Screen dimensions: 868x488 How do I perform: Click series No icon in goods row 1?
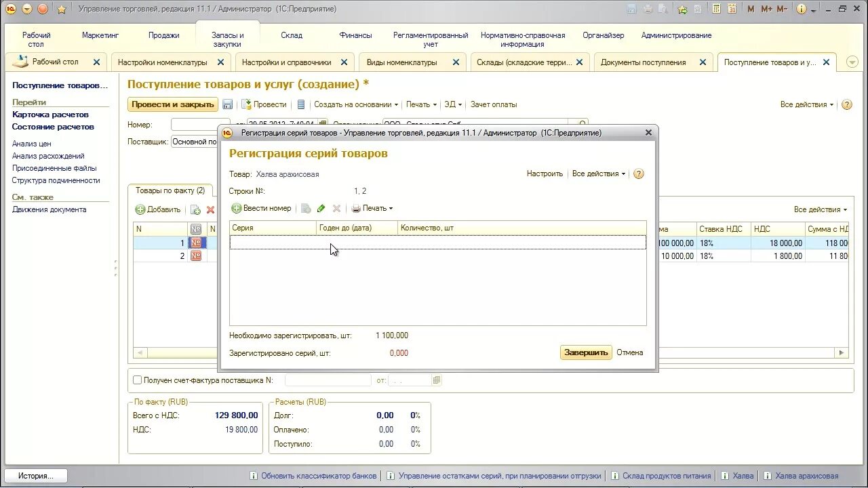[x=196, y=243]
